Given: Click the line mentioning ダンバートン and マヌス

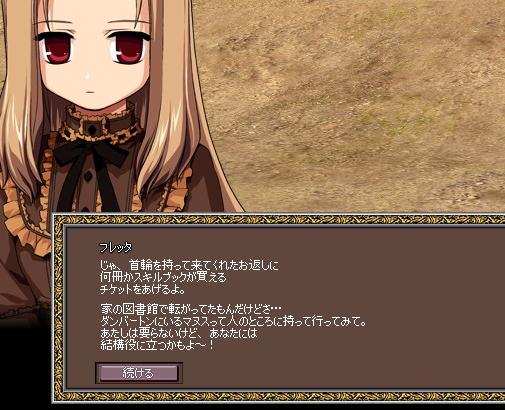Looking at the screenshot, I should pyautogui.click(x=233, y=322).
